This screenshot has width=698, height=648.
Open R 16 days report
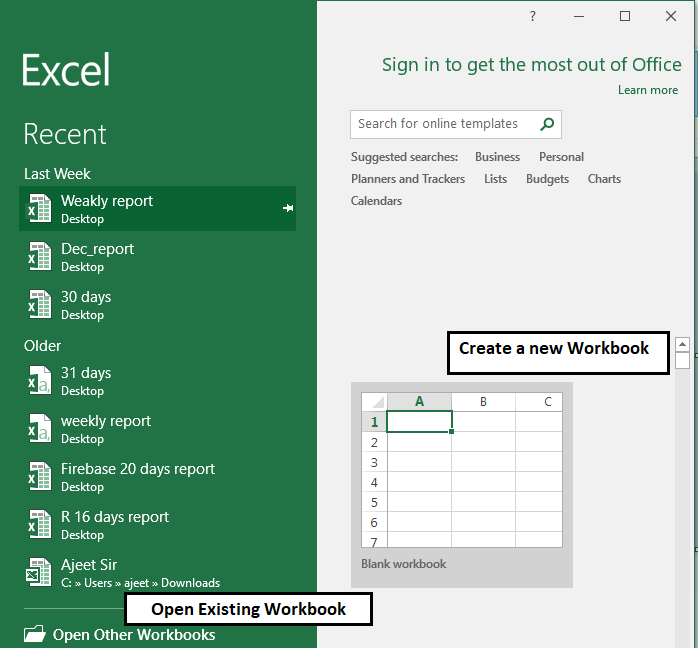pyautogui.click(x=158, y=525)
